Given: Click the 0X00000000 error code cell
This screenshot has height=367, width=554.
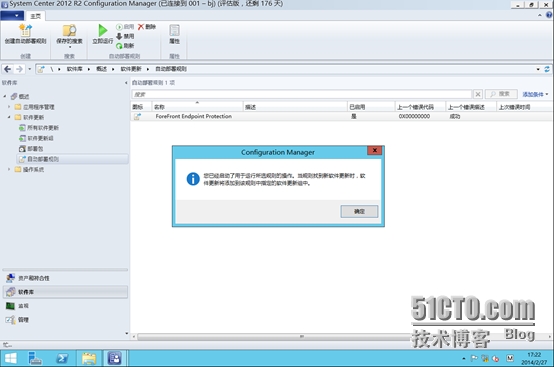Looking at the screenshot, I should pos(414,116).
